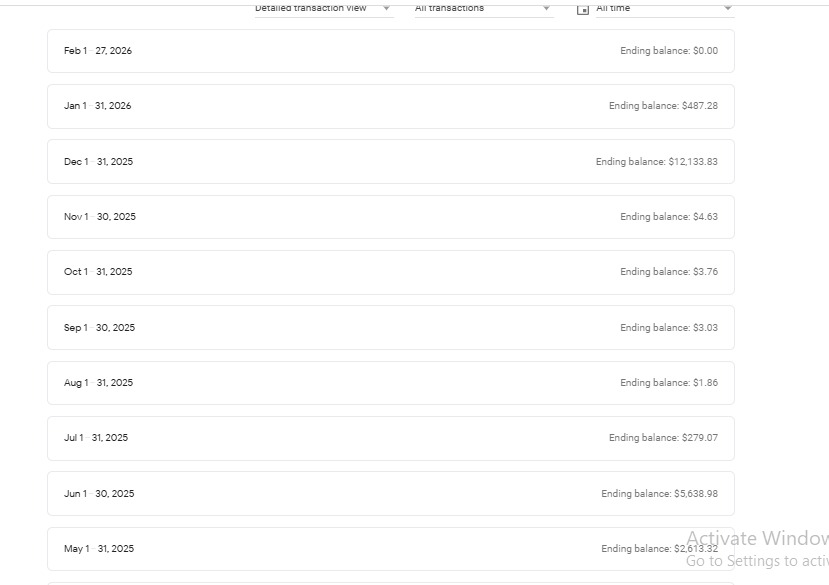Click the calendar icon beside All time
The height and width of the screenshot is (585, 829).
[x=583, y=9]
